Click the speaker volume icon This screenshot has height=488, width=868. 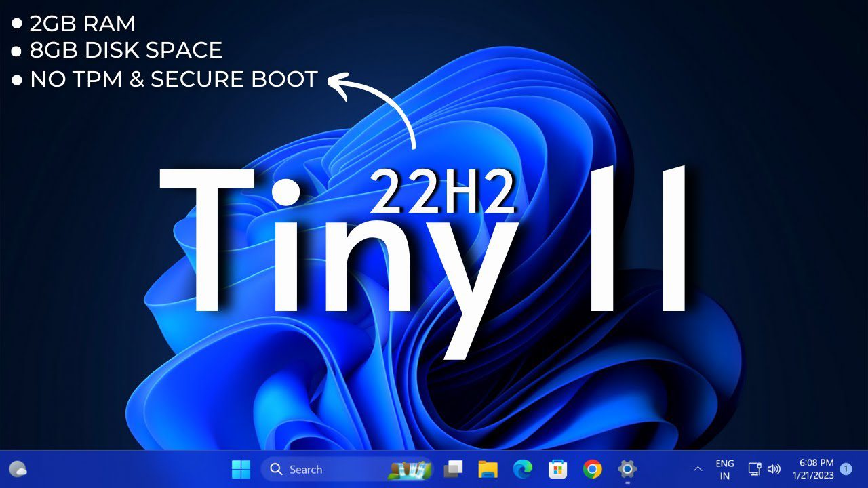pyautogui.click(x=774, y=468)
